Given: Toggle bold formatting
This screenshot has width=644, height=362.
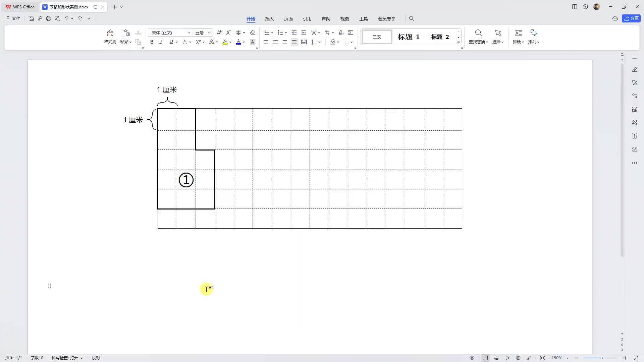Looking at the screenshot, I should pyautogui.click(x=152, y=42).
